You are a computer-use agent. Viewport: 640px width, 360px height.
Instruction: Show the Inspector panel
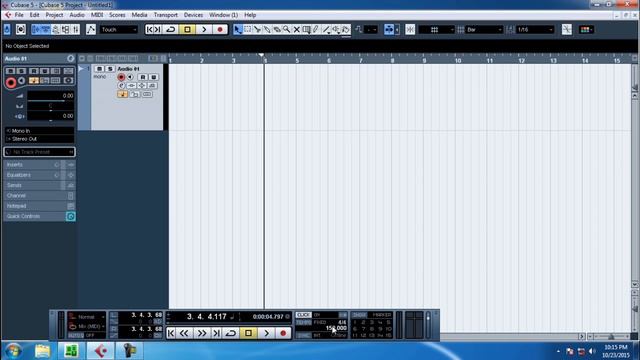tap(36, 29)
